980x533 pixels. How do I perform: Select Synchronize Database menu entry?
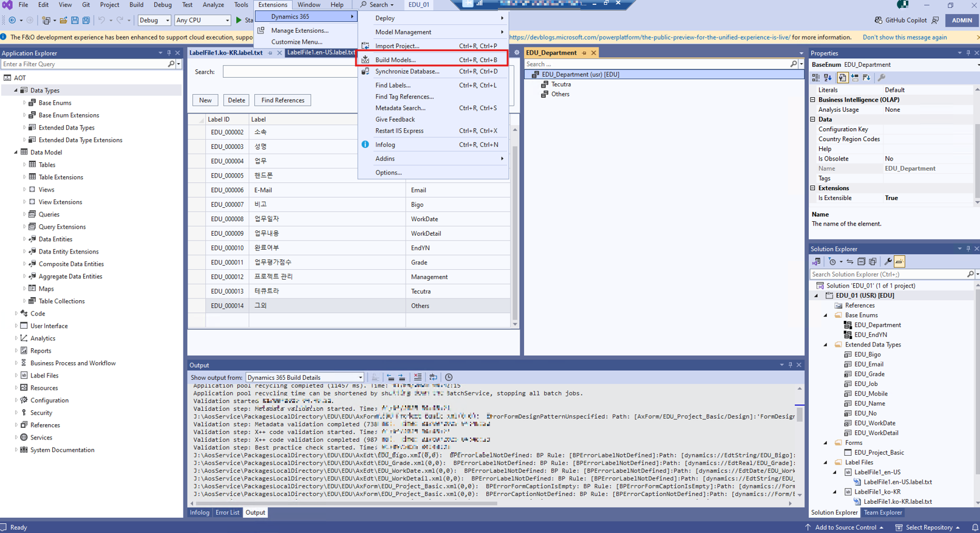432,71
